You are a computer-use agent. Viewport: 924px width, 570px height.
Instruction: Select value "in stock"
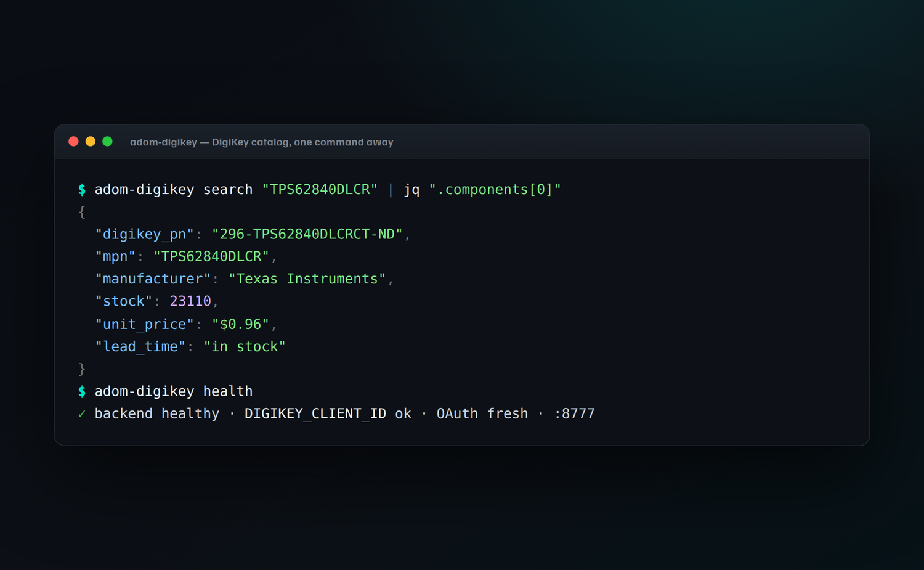(245, 347)
